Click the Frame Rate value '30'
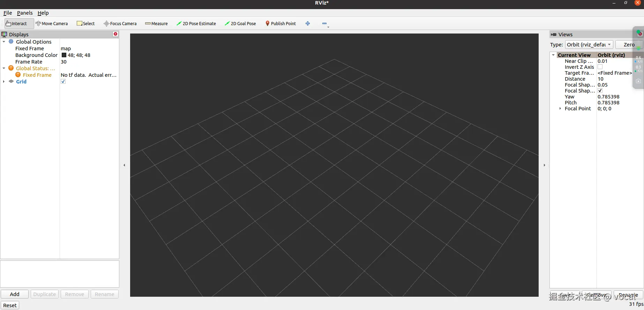Viewport: 644px width, 310px height. [x=63, y=61]
